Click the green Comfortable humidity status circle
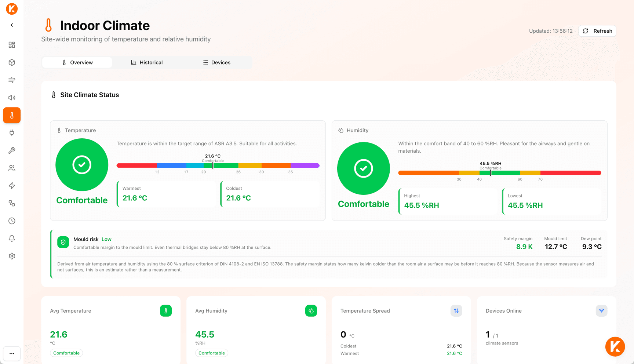This screenshot has width=634, height=364. (x=364, y=168)
